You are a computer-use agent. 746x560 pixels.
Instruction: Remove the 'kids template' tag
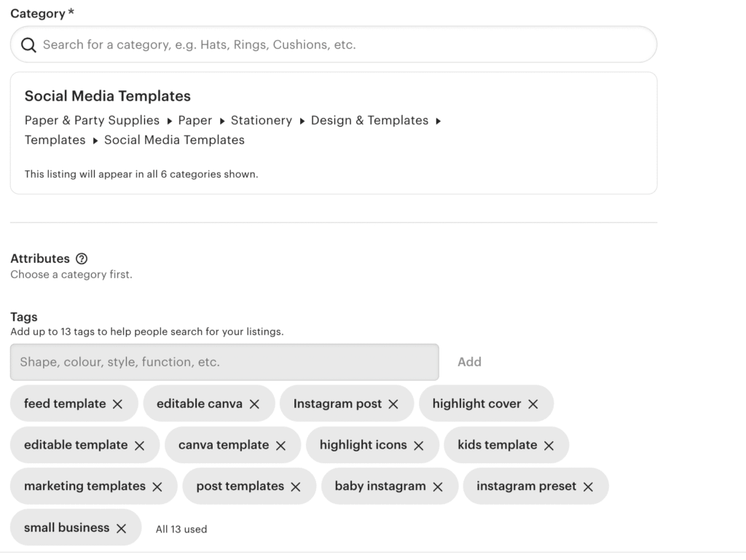549,444
